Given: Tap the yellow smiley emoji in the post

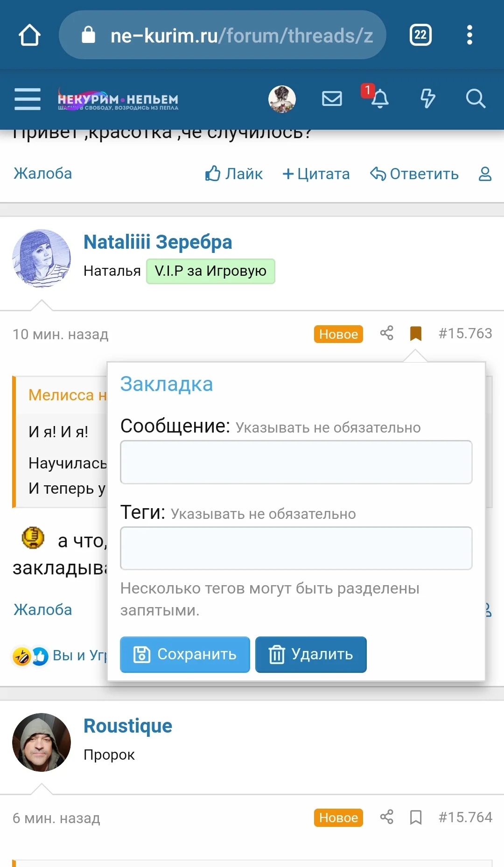Looking at the screenshot, I should (33, 538).
